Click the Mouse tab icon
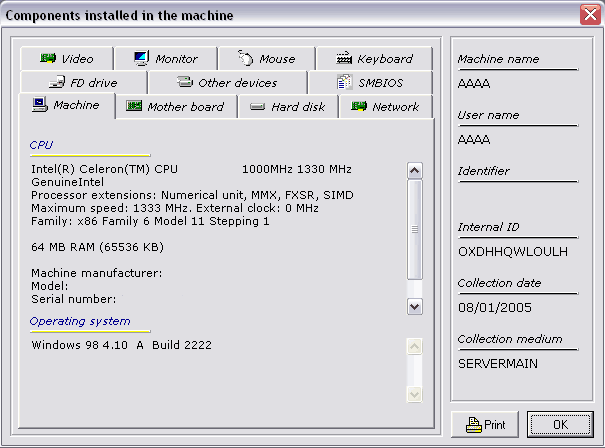Viewport: 605px width, 448px height. pyautogui.click(x=245, y=58)
